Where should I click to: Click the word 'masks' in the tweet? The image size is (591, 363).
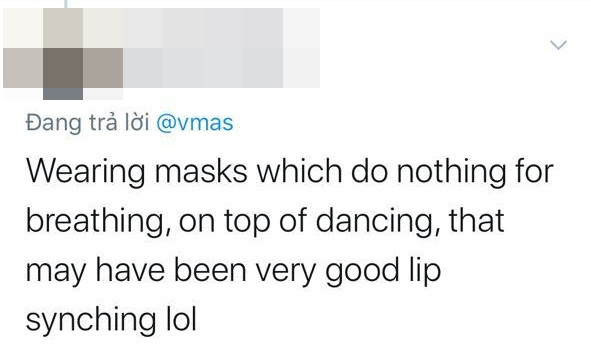(x=201, y=172)
